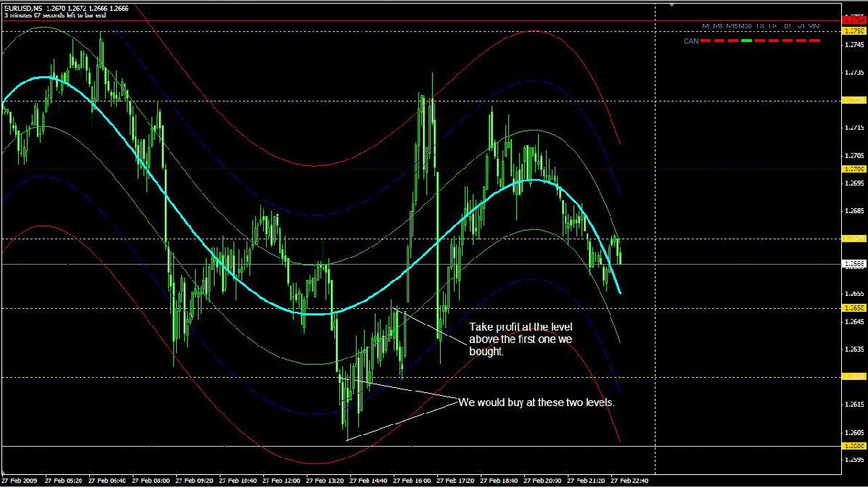Click the EURUSD,M5 chart title text
This screenshot has height=488, width=868.
click(22, 8)
